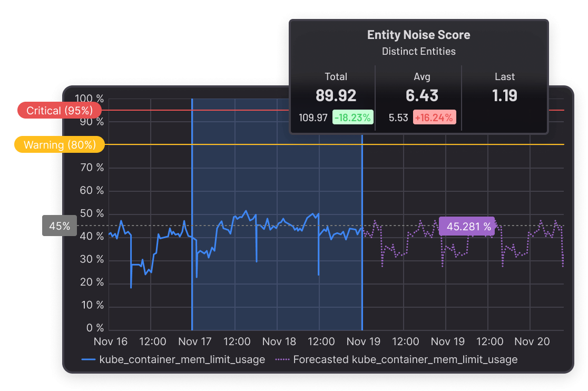Click the purple 45.281 % forecast value badge
The width and height of the screenshot is (588, 391).
(x=466, y=226)
